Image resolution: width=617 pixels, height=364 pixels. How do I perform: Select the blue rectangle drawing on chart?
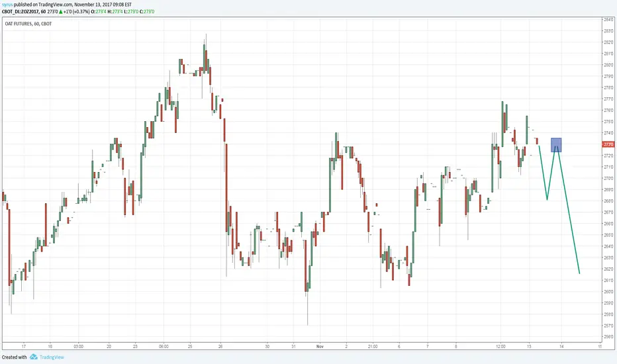[556, 145]
